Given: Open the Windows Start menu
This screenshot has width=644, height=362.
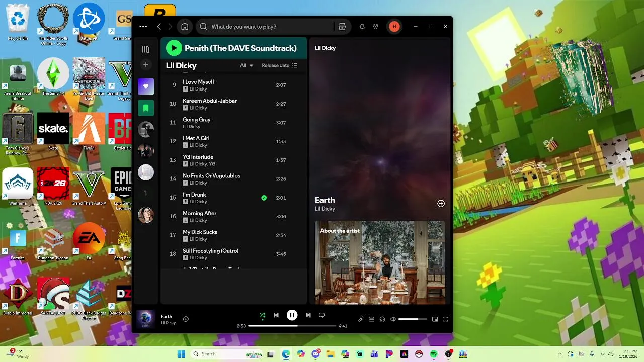Looking at the screenshot, I should point(181,354).
